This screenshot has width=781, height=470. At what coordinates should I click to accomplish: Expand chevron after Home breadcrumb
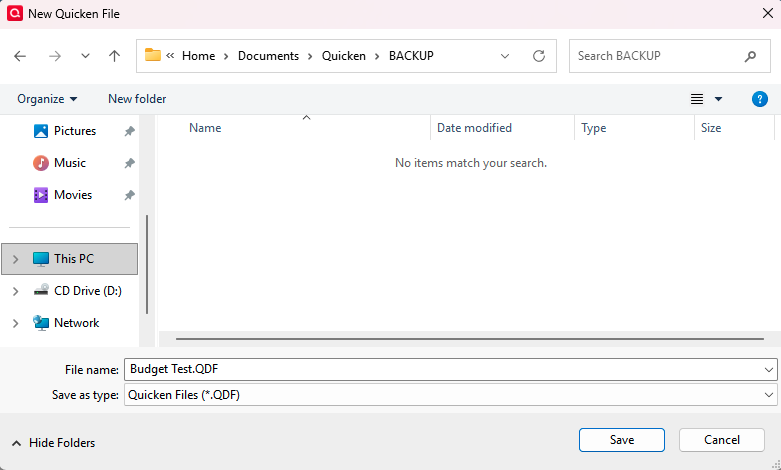click(x=226, y=56)
